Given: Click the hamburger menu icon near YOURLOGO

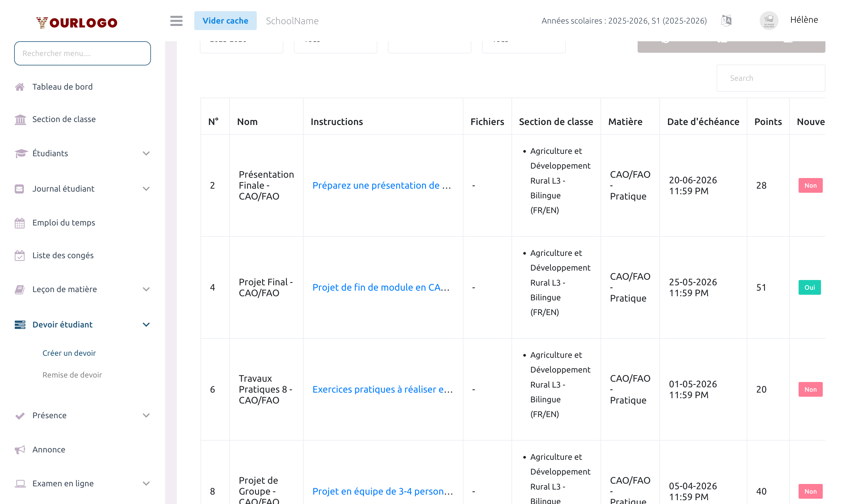Looking at the screenshot, I should [176, 21].
